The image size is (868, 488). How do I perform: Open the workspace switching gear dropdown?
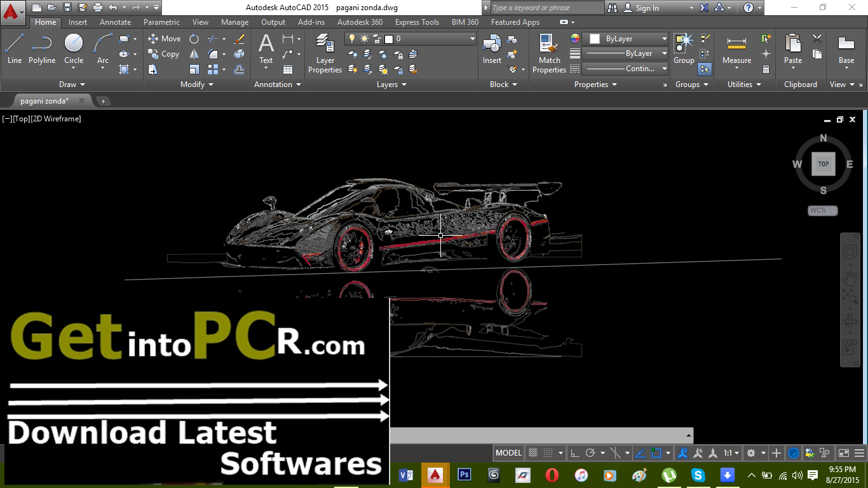coord(755,453)
